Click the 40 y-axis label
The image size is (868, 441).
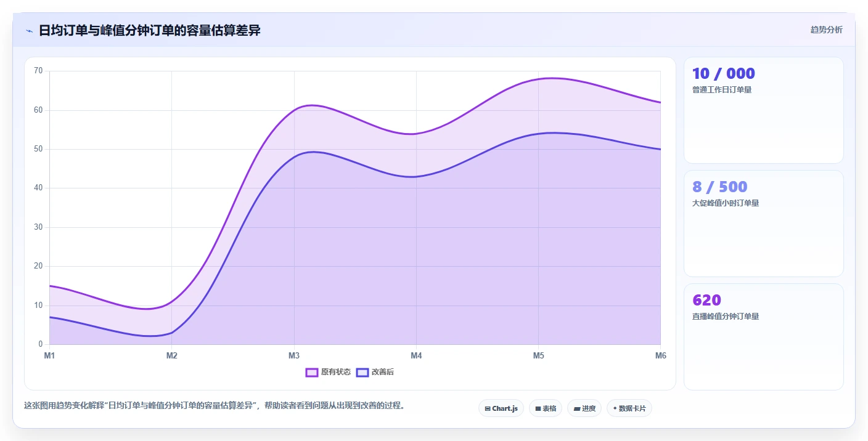38,188
